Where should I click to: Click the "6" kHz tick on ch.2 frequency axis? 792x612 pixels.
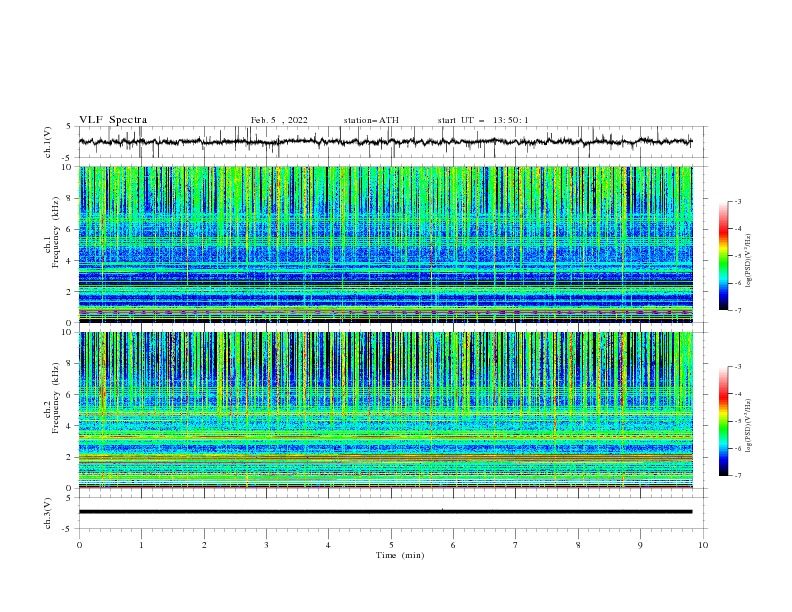71,395
